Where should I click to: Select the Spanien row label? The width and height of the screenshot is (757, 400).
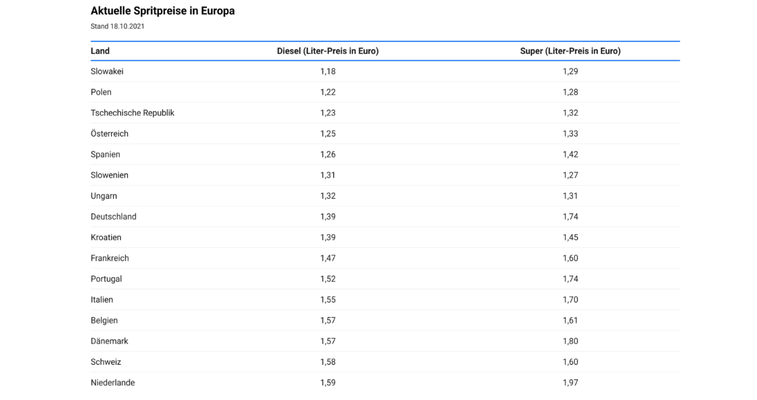coord(105,154)
